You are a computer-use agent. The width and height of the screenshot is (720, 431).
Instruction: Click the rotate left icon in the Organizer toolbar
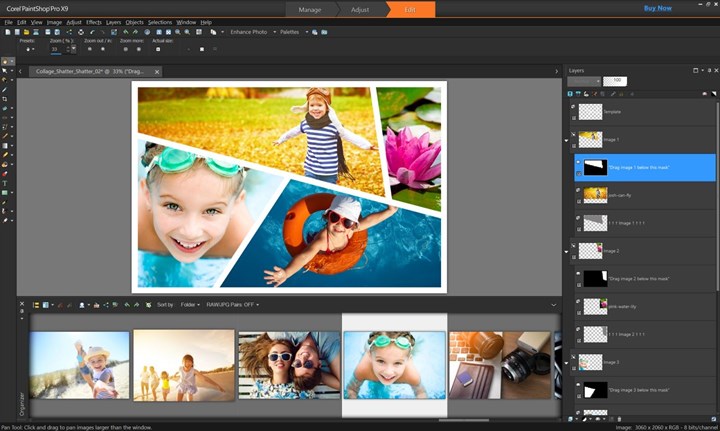125,304
